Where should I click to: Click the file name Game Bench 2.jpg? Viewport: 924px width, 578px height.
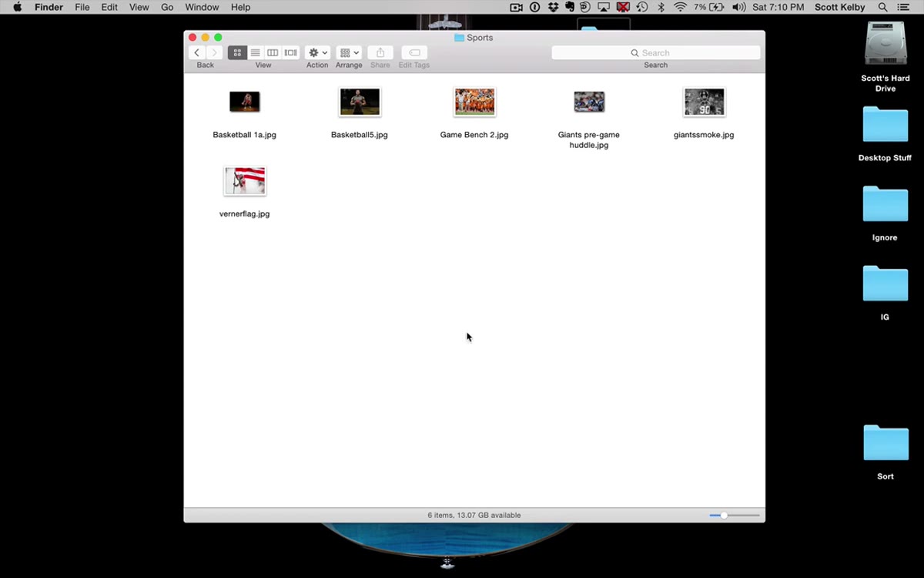[x=474, y=135]
